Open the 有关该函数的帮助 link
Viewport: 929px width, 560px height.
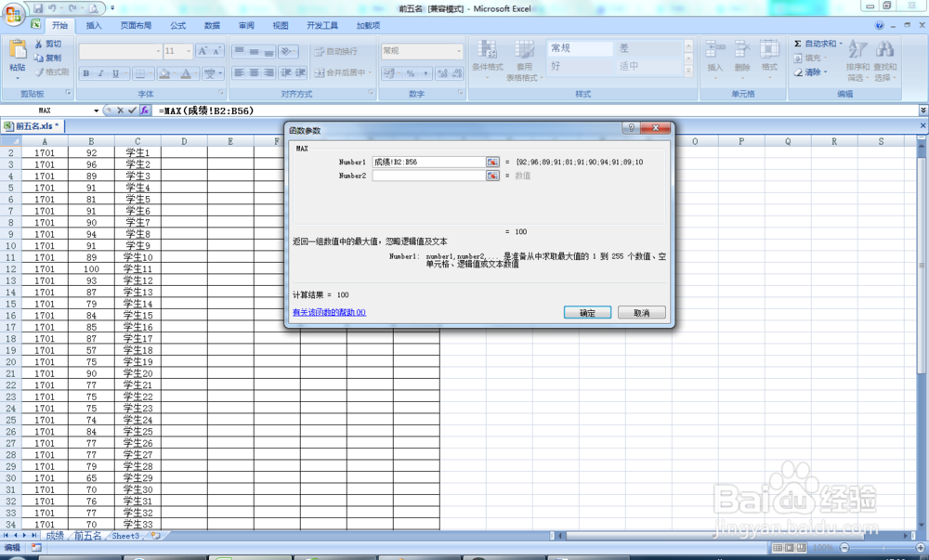(329, 313)
